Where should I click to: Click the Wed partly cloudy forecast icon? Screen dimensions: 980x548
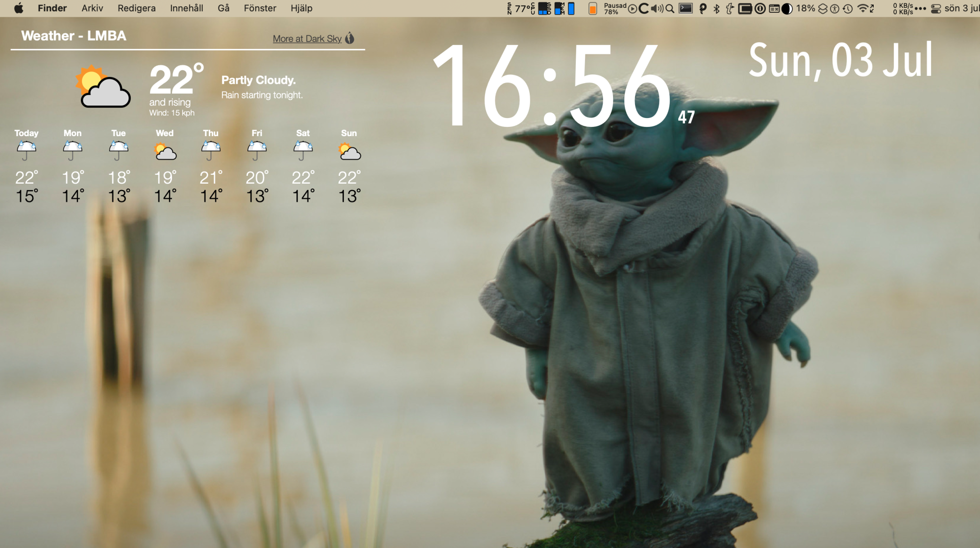[165, 151]
